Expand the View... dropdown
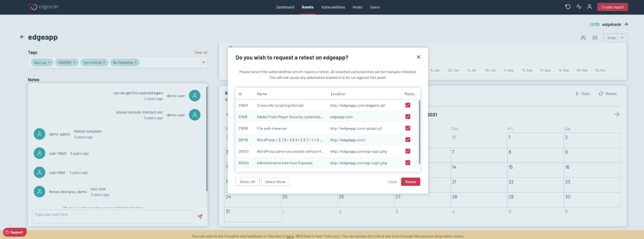Viewport: 644px width, 239px height. (615, 38)
